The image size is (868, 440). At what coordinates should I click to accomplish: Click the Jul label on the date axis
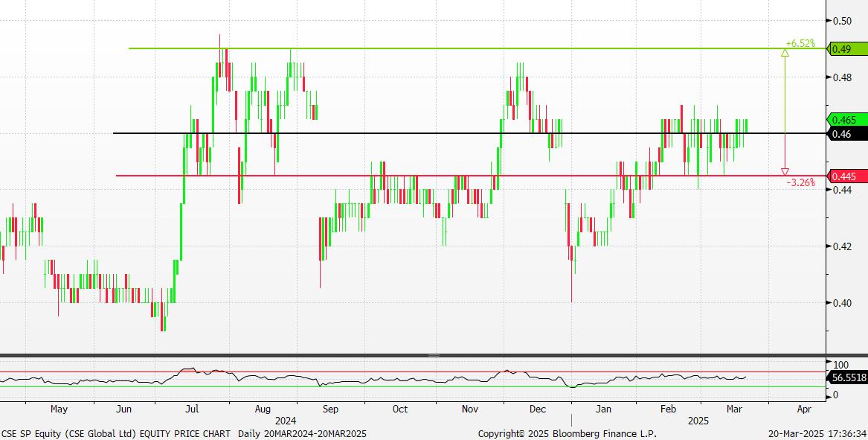click(193, 409)
